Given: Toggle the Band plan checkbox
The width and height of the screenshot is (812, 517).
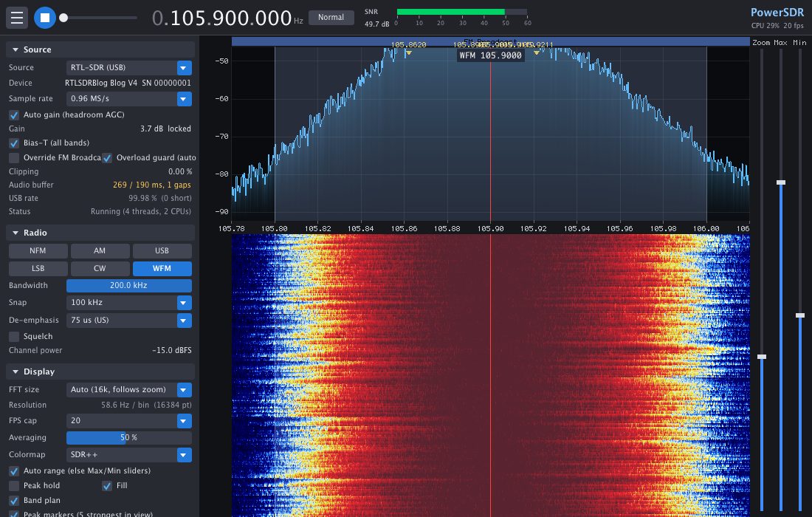Looking at the screenshot, I should (14, 501).
